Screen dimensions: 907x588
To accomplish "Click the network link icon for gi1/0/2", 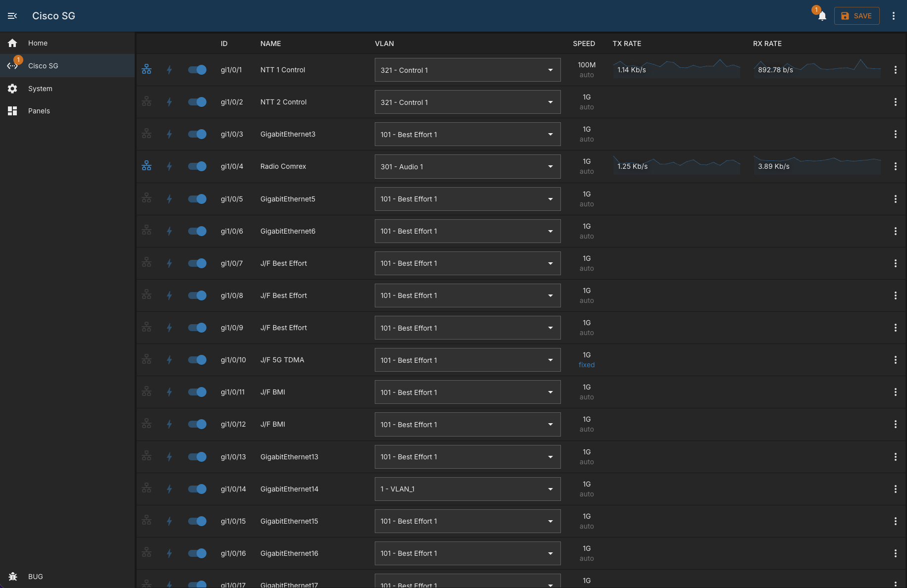I will pyautogui.click(x=147, y=102).
